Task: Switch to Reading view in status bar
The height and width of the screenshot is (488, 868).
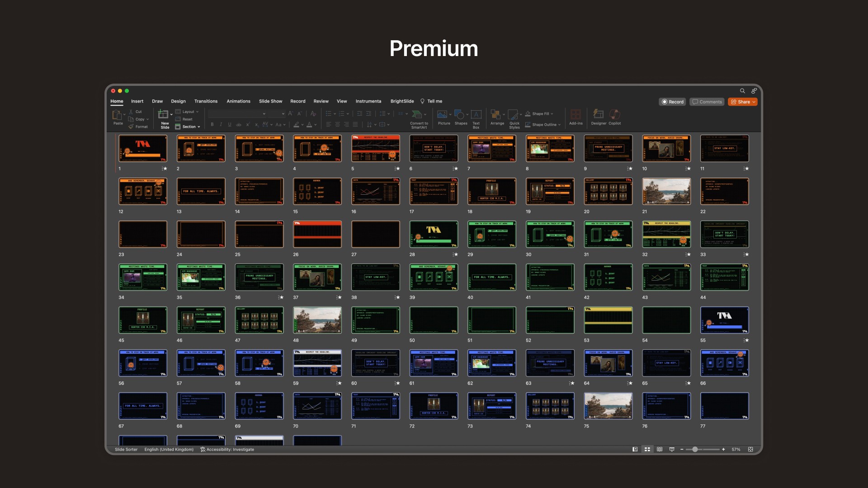Action: coord(660,450)
